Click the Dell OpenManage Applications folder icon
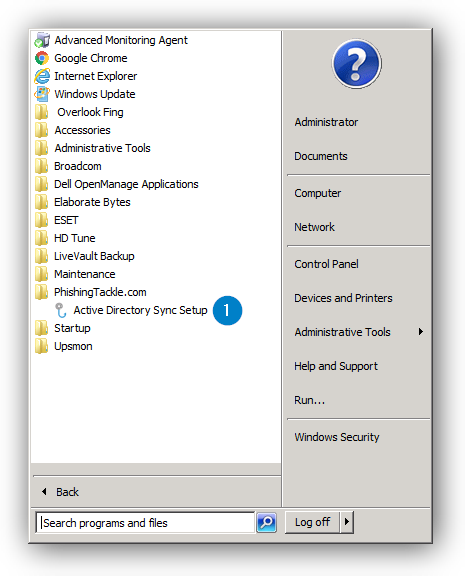The height and width of the screenshot is (576, 465). (42, 184)
